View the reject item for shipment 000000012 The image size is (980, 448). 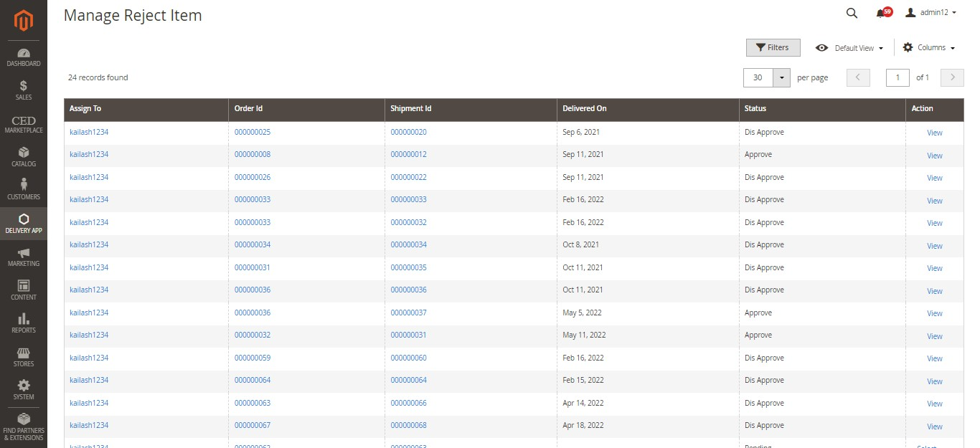(x=934, y=156)
